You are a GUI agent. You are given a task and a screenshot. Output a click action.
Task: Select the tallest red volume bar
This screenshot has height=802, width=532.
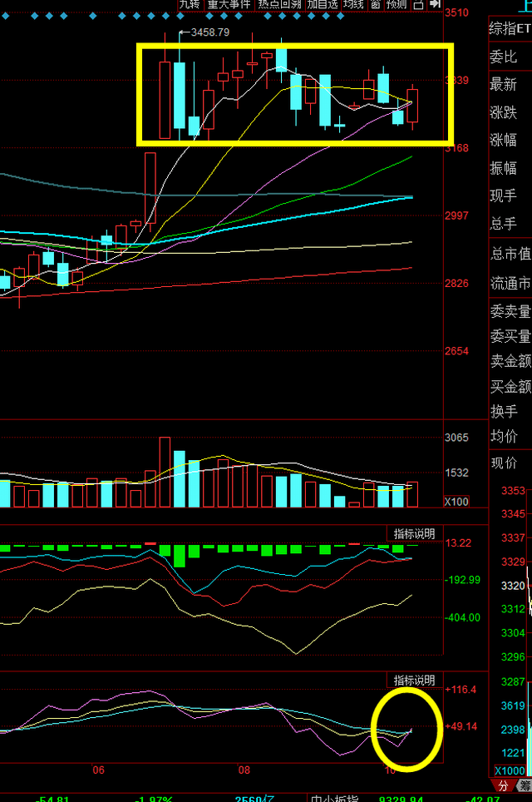point(165,472)
